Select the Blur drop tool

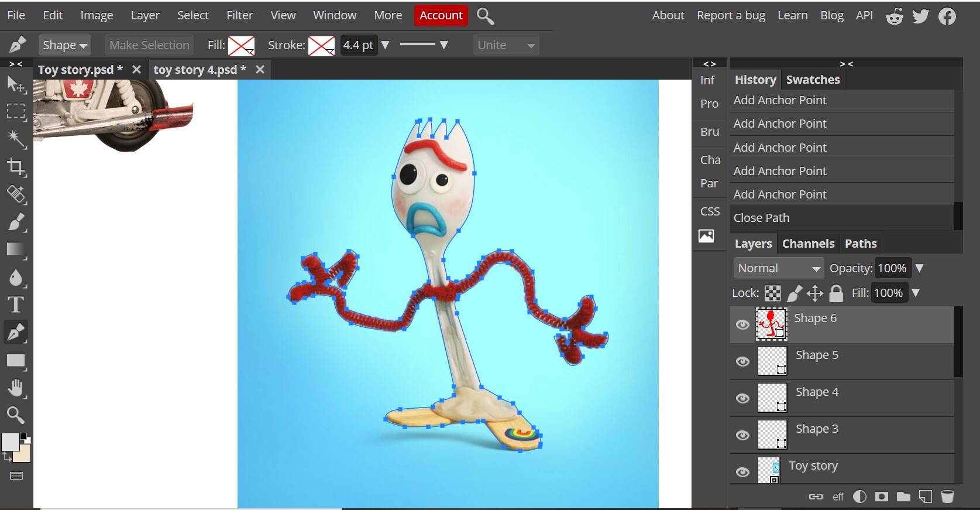pos(16,278)
